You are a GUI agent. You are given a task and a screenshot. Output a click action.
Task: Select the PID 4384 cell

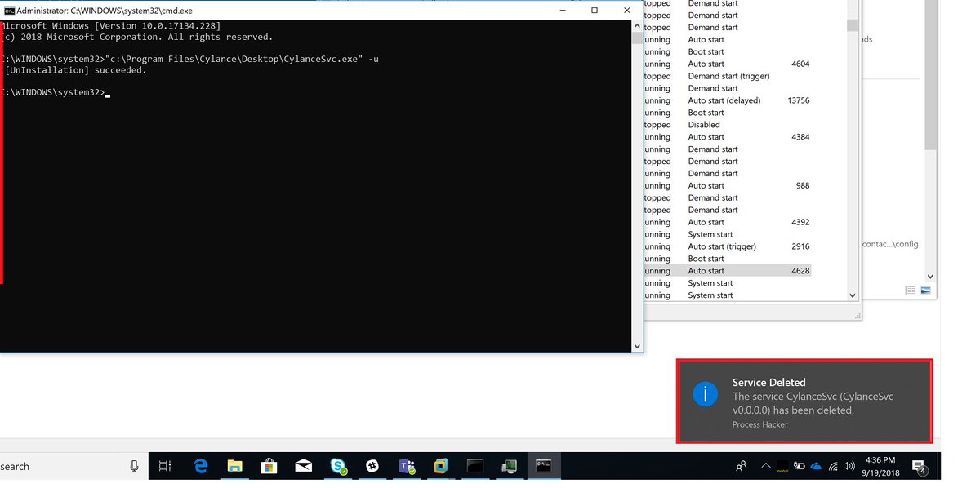tap(800, 137)
